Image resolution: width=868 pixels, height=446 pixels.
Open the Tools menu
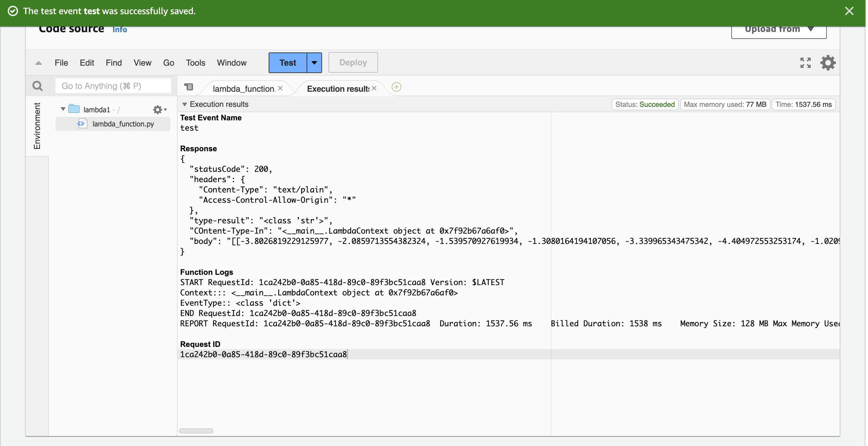(195, 63)
